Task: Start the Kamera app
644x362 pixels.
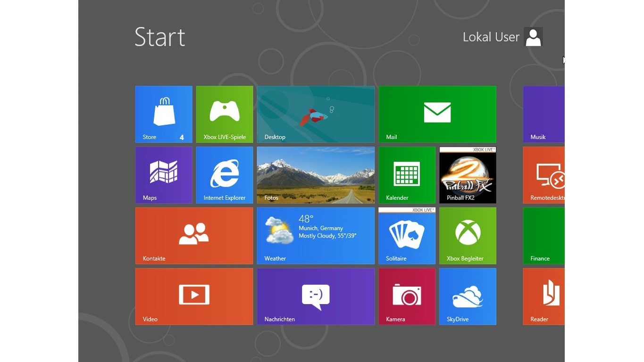Action: point(406,296)
